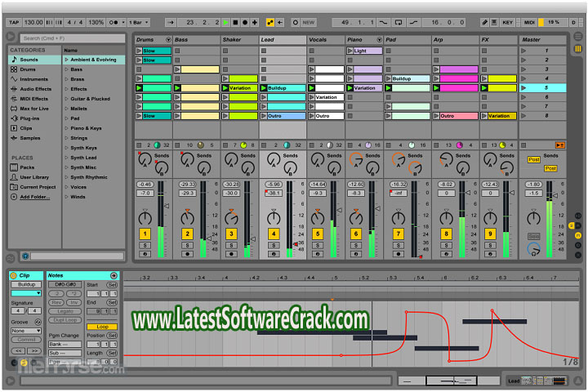Open Packs under Places
The height and width of the screenshot is (392, 588).
(x=28, y=167)
